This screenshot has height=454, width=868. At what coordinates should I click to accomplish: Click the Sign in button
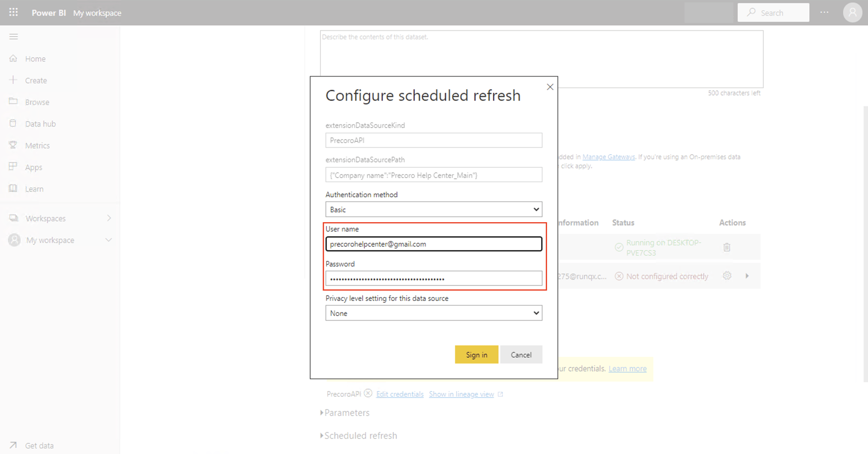pyautogui.click(x=476, y=354)
